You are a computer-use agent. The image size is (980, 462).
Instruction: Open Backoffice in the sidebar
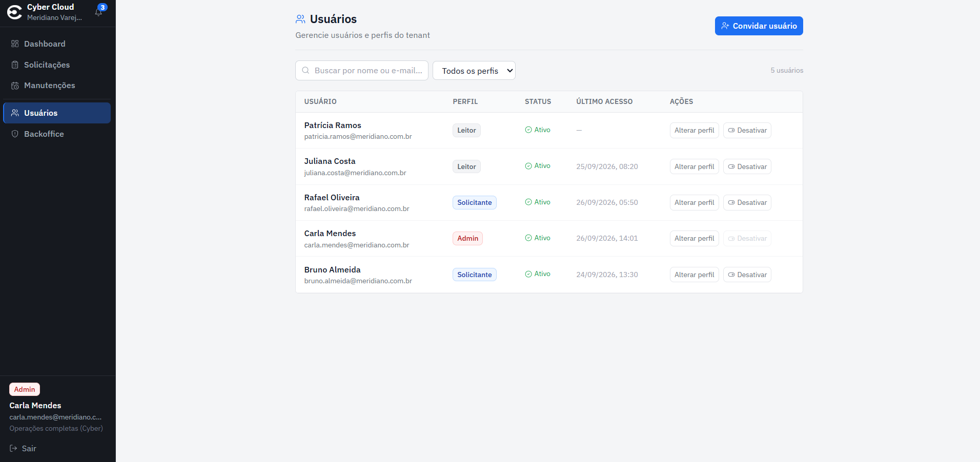[x=57, y=134]
